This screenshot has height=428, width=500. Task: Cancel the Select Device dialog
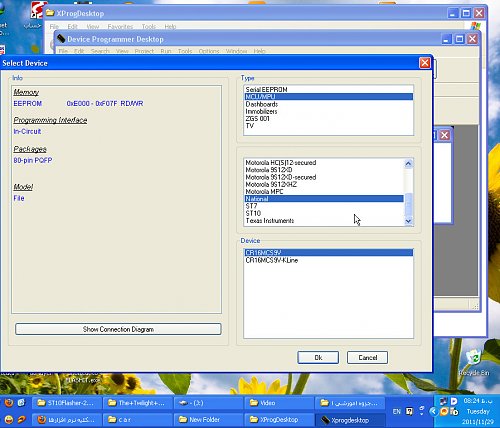click(367, 357)
